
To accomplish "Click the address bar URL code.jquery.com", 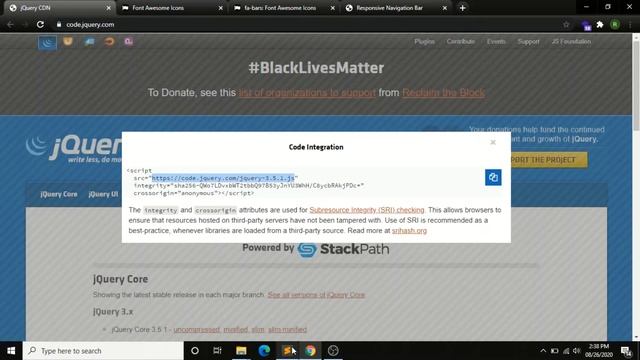I will point(90,24).
